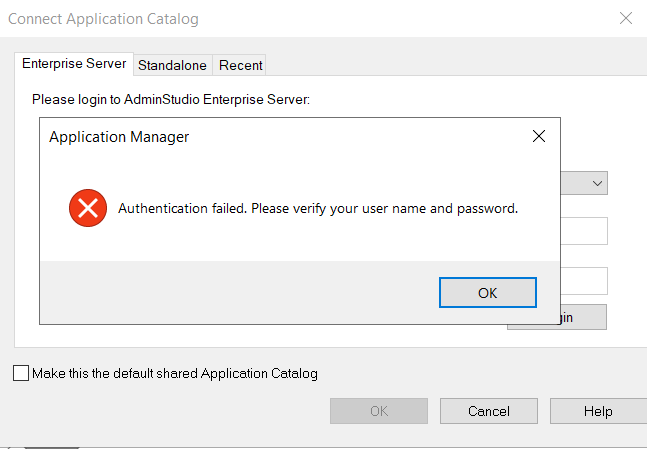The image size is (647, 449).
Task: Click the red error icon
Action: [88, 208]
